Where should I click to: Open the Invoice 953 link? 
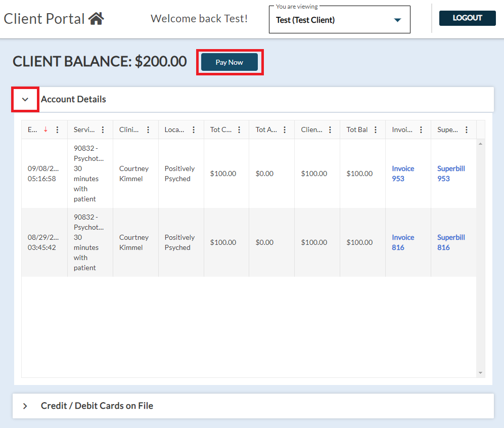click(x=403, y=174)
